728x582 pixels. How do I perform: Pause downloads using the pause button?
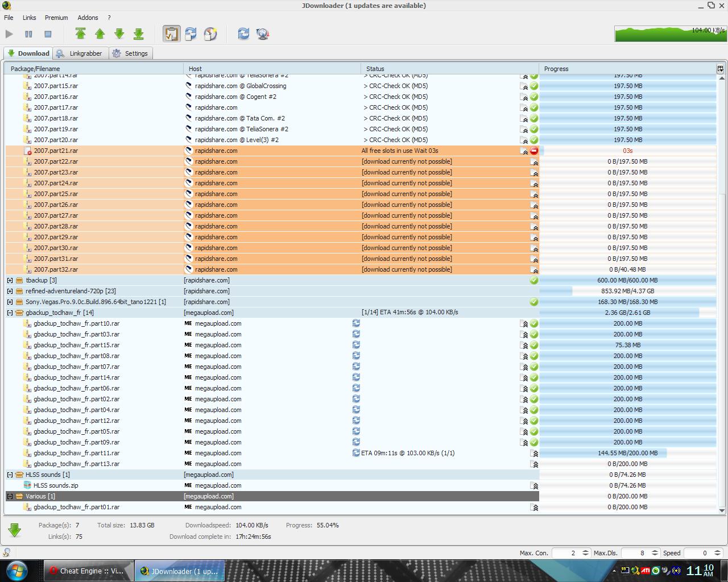click(28, 34)
